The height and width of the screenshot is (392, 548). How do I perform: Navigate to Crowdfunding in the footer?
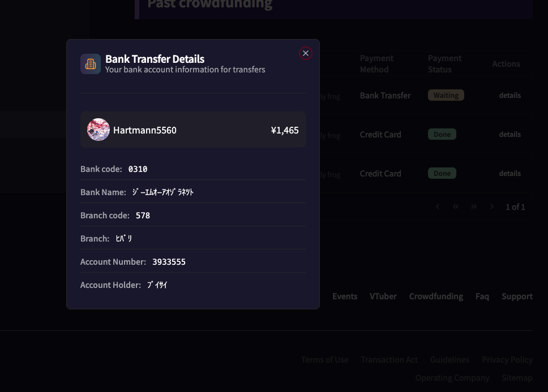tap(436, 296)
